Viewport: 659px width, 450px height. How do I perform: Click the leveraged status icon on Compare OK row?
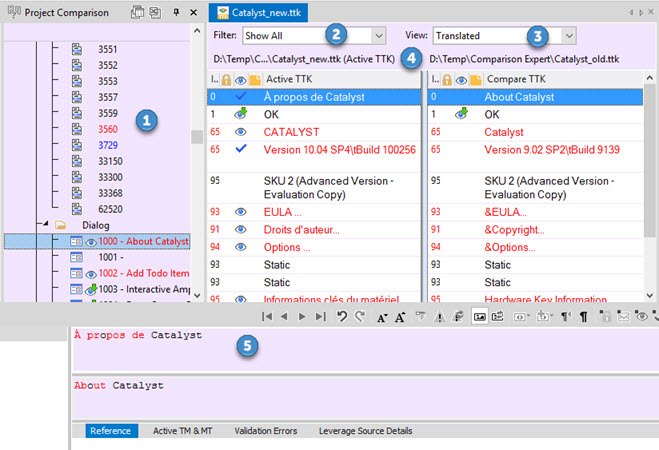(x=461, y=113)
